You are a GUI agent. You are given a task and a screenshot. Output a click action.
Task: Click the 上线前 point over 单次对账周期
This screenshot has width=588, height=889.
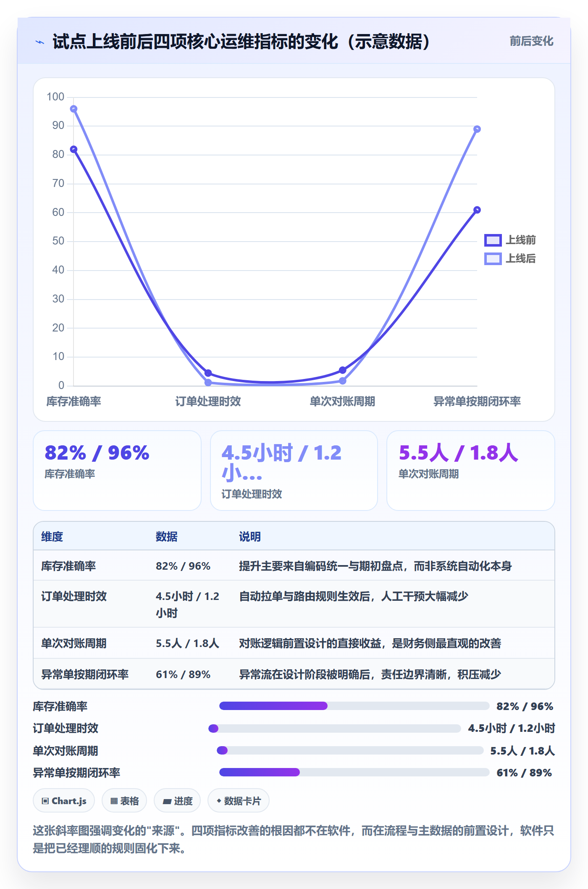[342, 370]
